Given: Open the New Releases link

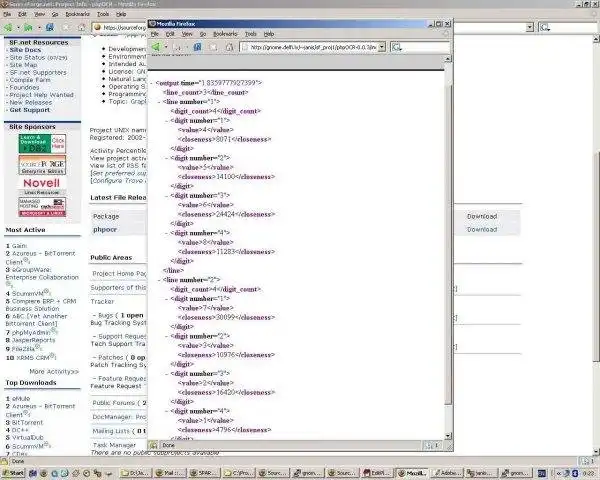Looking at the screenshot, I should point(31,103).
